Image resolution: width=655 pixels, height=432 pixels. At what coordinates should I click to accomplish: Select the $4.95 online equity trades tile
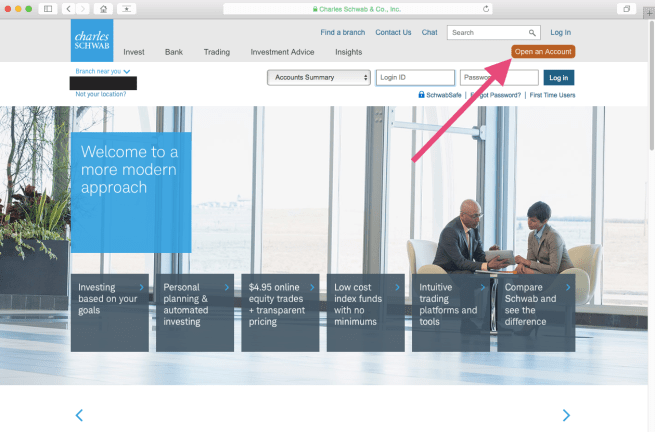[280, 313]
